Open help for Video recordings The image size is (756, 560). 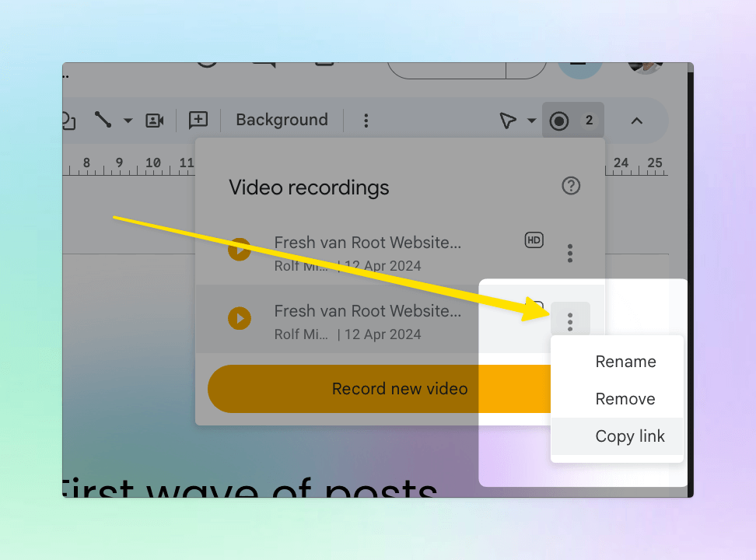coord(571,186)
